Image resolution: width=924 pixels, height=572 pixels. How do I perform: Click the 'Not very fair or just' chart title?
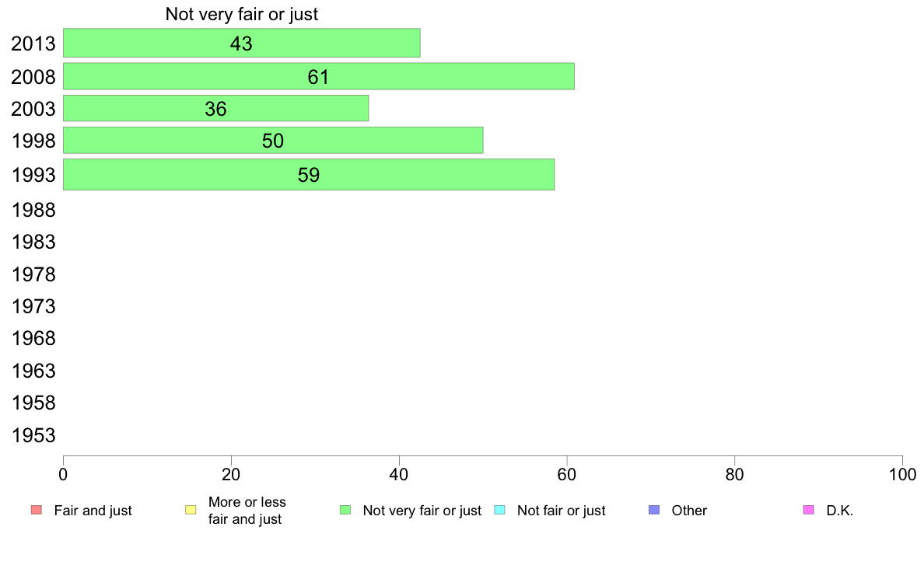point(242,14)
